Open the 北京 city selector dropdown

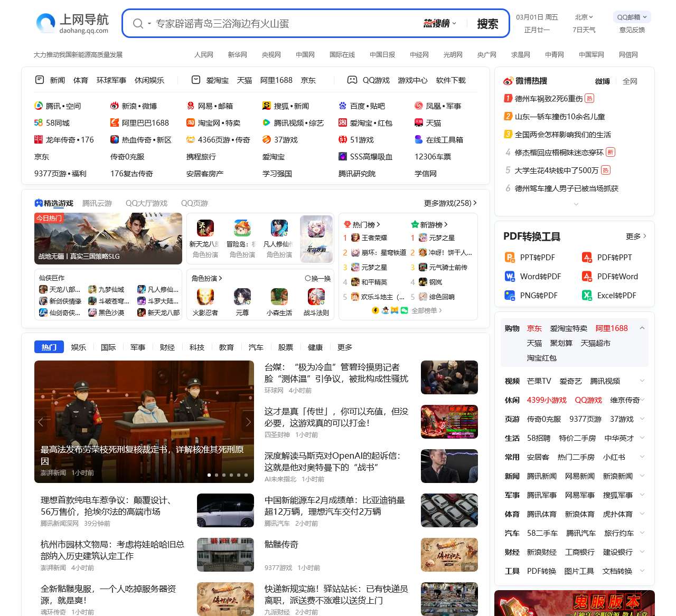tap(584, 17)
